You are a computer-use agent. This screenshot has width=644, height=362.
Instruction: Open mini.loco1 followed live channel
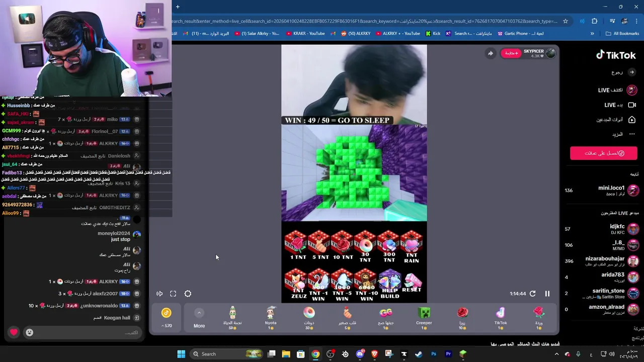click(602, 190)
